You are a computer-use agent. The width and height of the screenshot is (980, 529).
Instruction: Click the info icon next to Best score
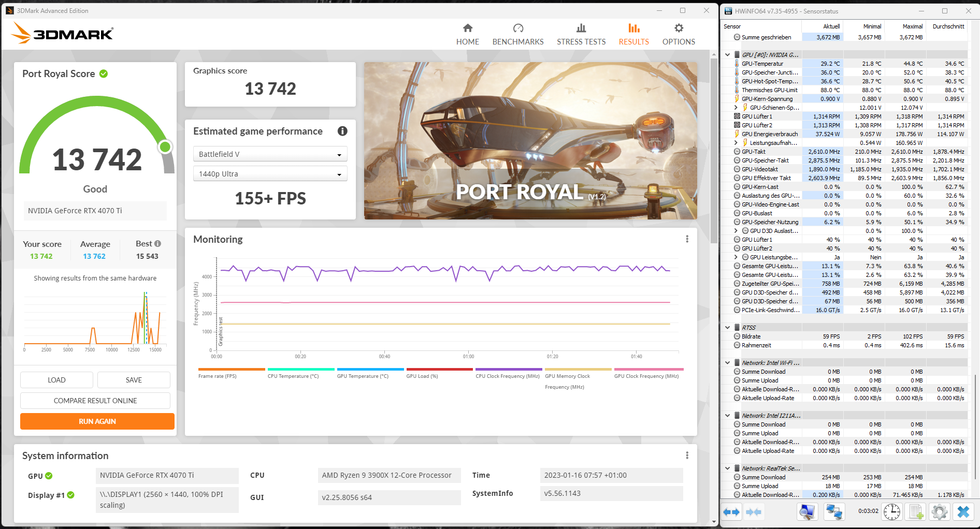click(157, 244)
